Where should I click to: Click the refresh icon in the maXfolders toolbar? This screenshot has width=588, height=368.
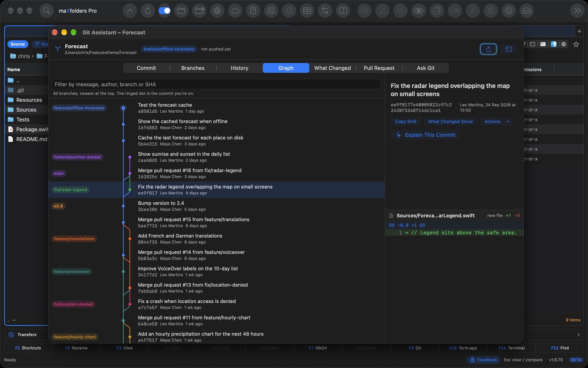pyautogui.click(x=148, y=11)
